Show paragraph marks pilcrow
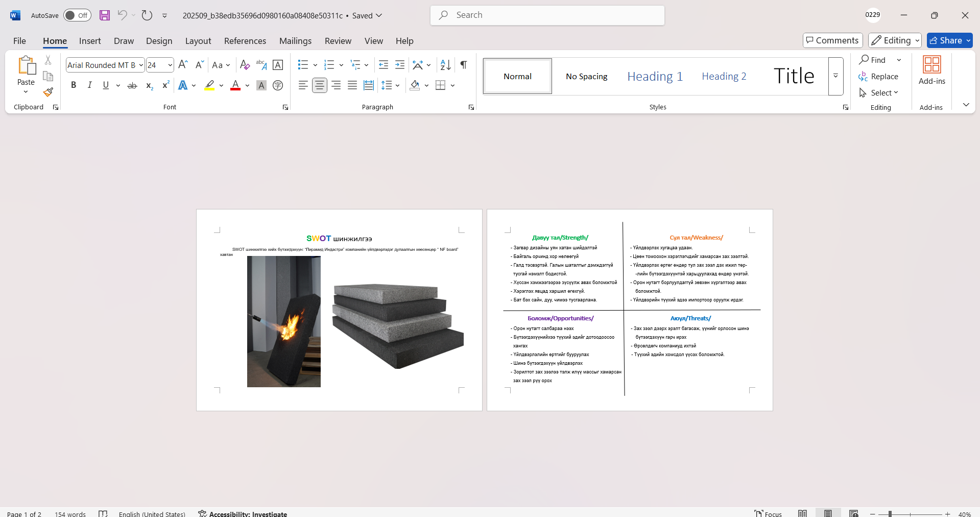 [464, 65]
